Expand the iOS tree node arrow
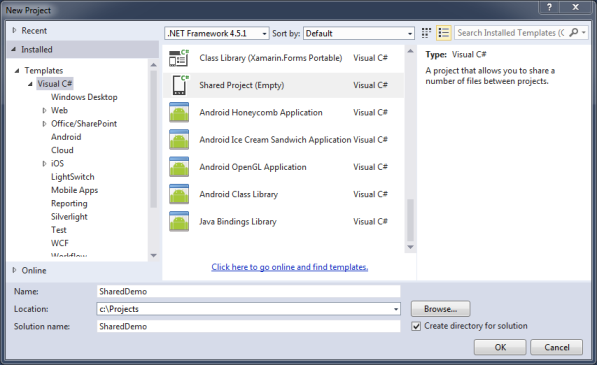This screenshot has height=365, width=597. 44,164
